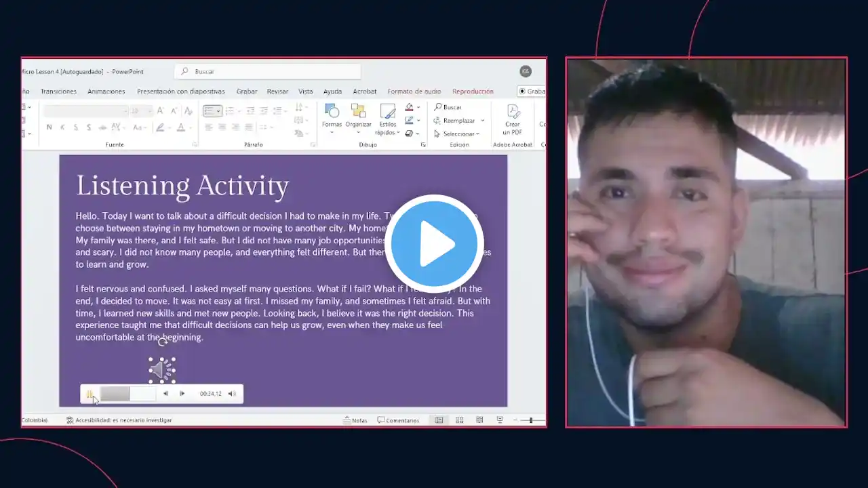868x488 pixels.
Task: Click Notas in the status bar
Action: (355, 420)
